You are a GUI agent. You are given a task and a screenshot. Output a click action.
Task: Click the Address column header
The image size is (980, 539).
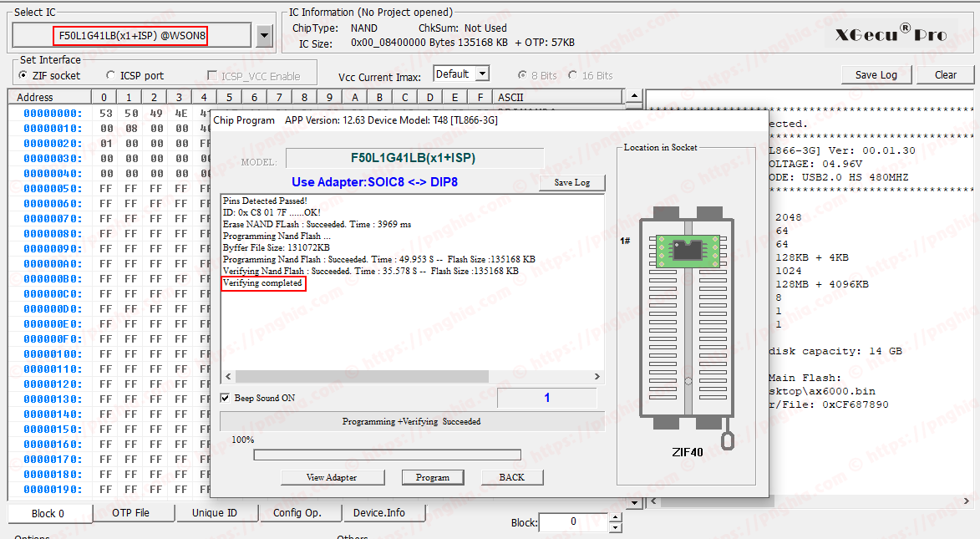click(x=50, y=97)
